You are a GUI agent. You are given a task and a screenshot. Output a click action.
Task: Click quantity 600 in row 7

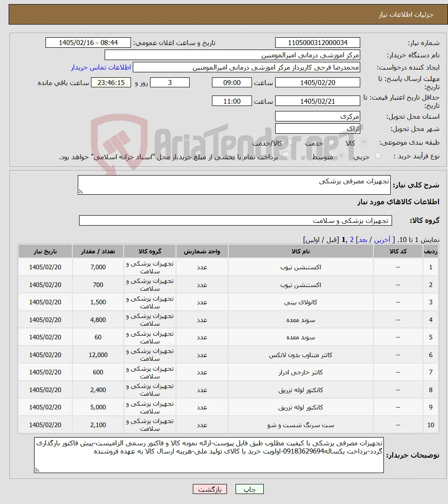coord(98,372)
